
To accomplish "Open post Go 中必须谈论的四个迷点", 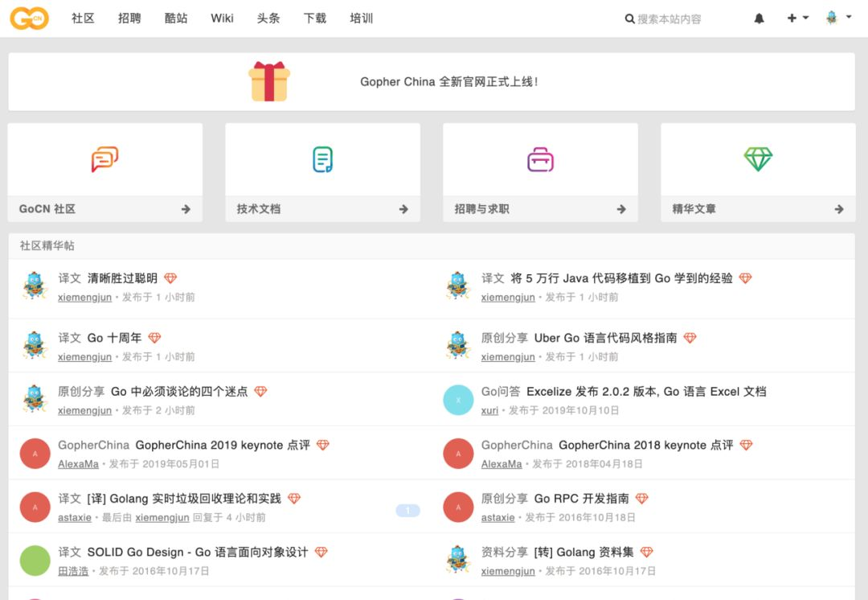I will click(x=179, y=392).
